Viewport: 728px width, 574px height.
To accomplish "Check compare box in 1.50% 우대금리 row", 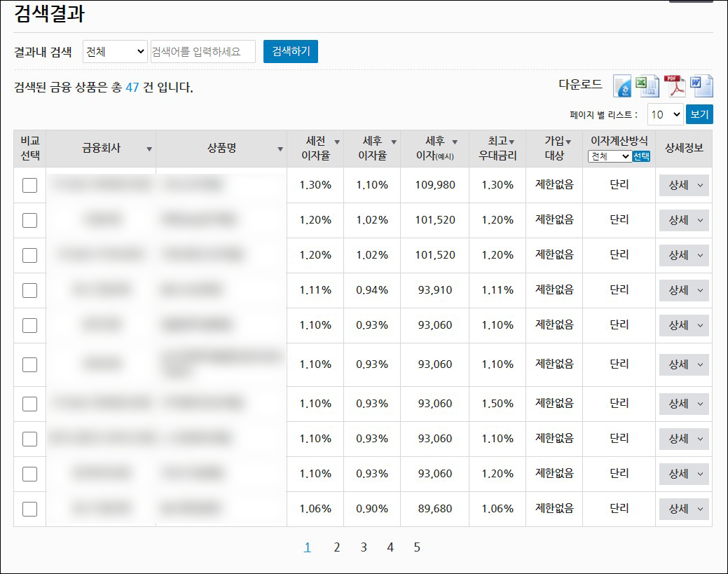I will click(29, 404).
